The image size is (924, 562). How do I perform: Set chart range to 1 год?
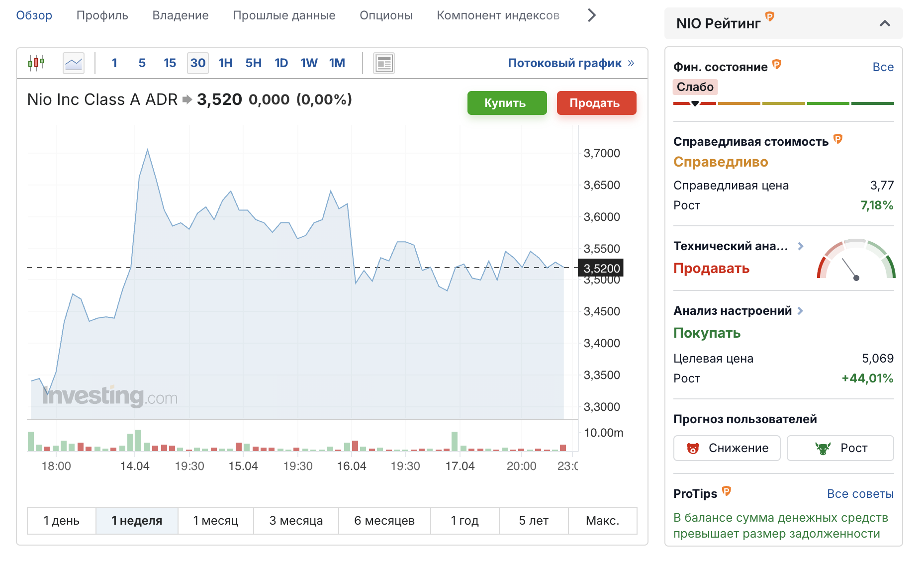click(x=465, y=521)
